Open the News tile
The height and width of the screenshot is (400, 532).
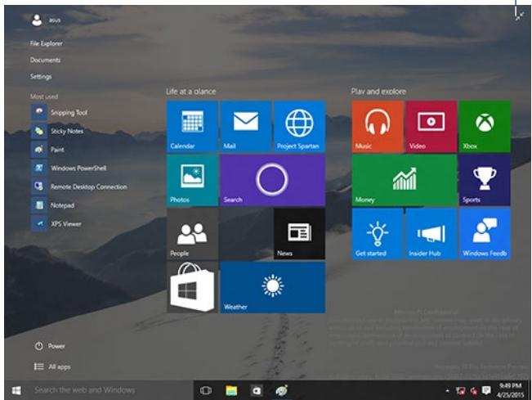pyautogui.click(x=300, y=234)
